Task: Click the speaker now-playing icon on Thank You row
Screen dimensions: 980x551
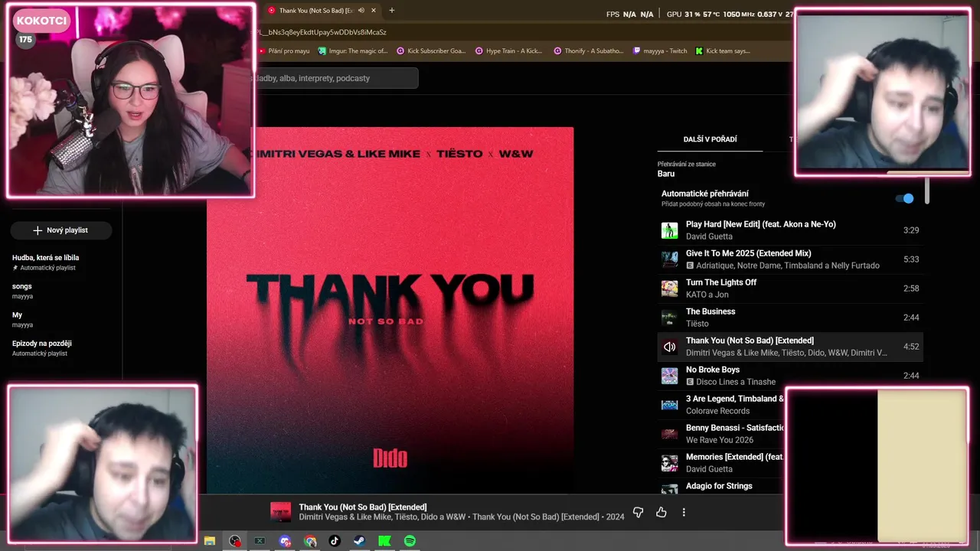Action: (x=669, y=347)
